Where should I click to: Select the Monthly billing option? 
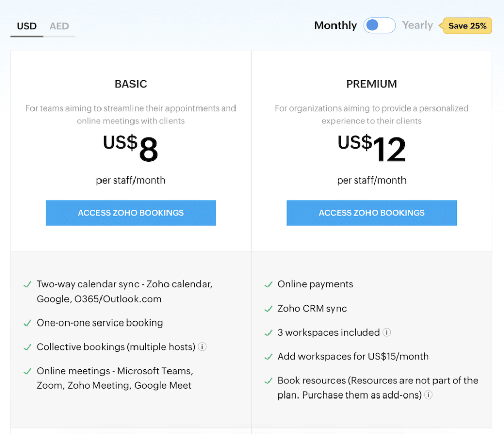[335, 25]
